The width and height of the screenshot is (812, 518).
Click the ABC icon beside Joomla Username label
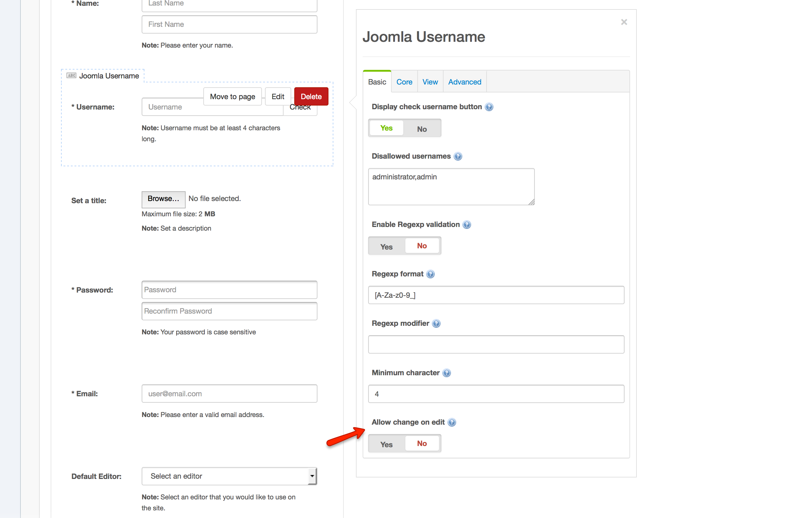point(71,75)
